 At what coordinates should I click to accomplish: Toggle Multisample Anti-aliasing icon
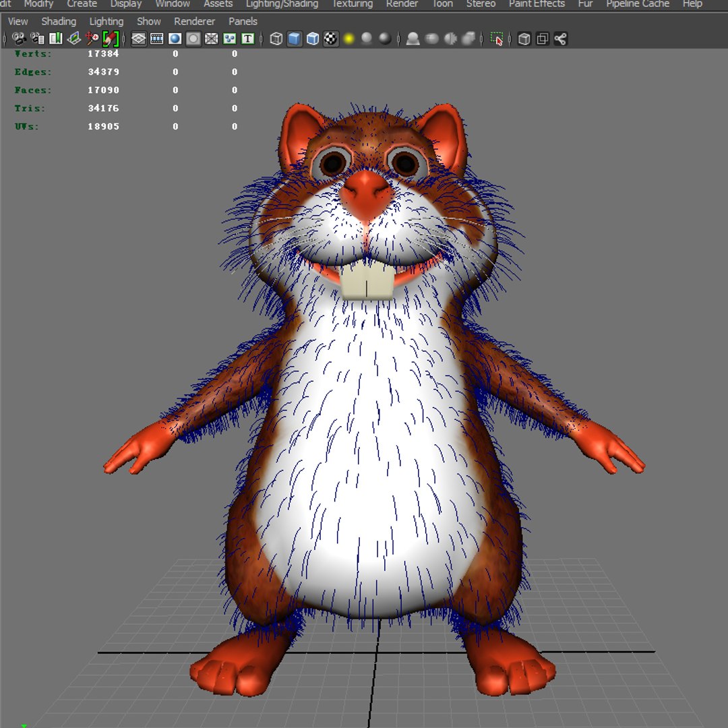(x=450, y=38)
